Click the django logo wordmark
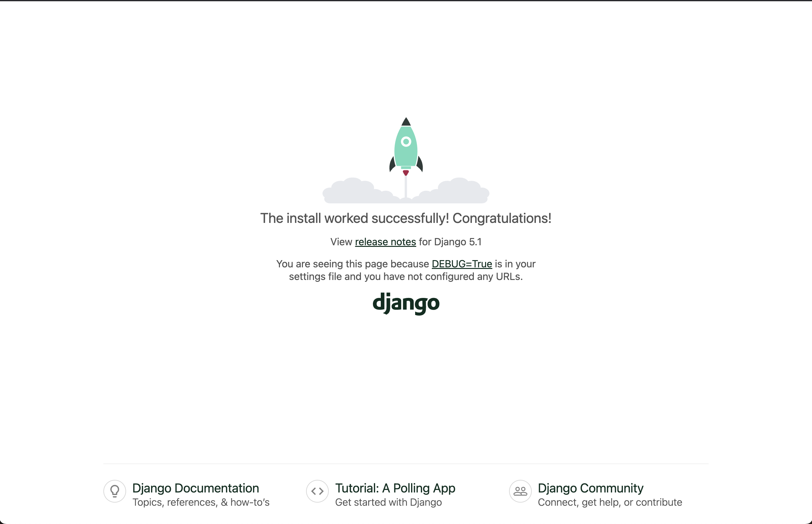The height and width of the screenshot is (524, 812). [406, 304]
